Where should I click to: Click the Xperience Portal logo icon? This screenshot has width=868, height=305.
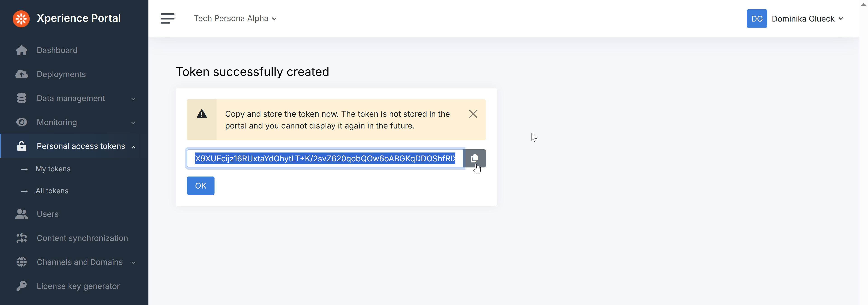(21, 19)
